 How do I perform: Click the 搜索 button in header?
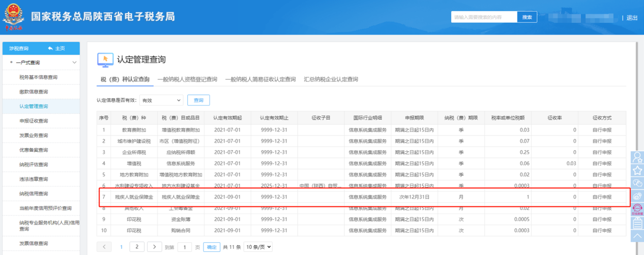coord(527,17)
